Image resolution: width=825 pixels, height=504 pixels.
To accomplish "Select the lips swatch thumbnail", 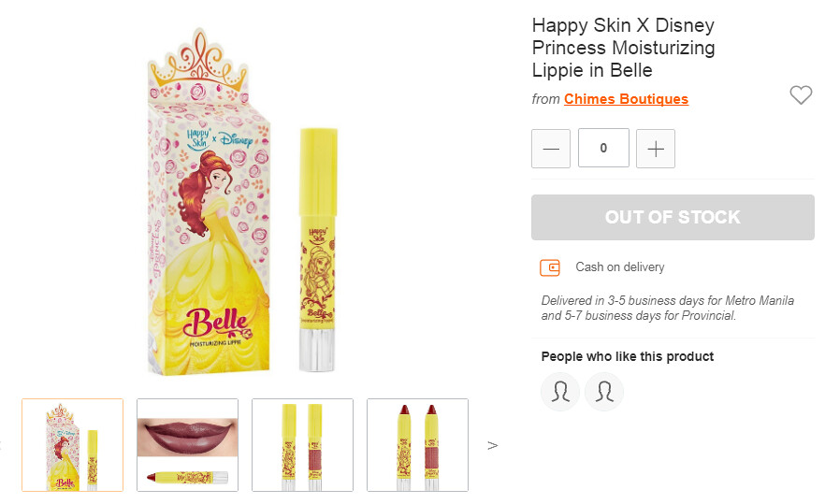I will click(x=187, y=445).
